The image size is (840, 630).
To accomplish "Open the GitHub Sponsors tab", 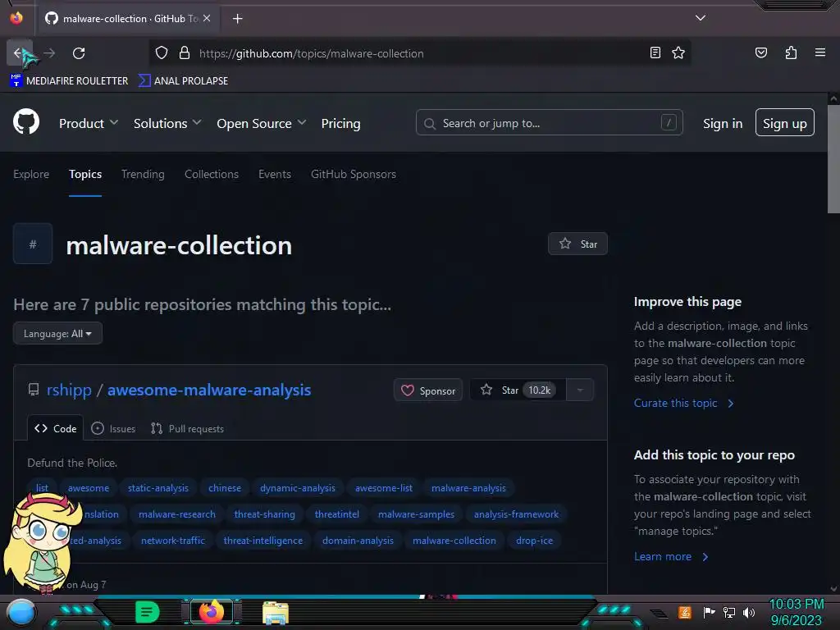I will (x=354, y=174).
